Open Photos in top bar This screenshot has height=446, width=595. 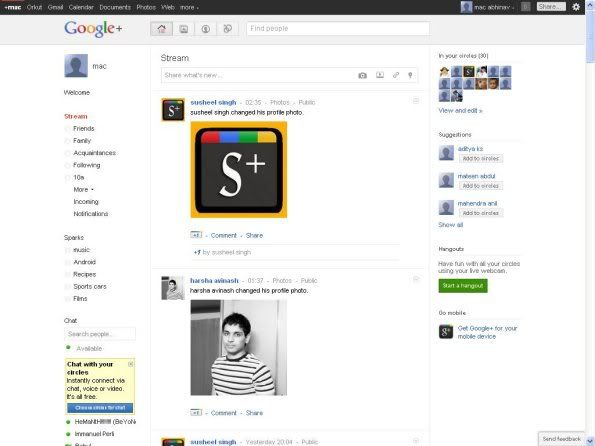[146, 7]
